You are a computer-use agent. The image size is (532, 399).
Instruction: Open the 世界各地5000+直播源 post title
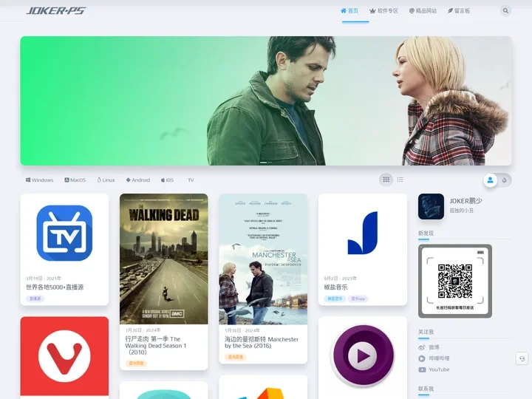[x=55, y=287]
